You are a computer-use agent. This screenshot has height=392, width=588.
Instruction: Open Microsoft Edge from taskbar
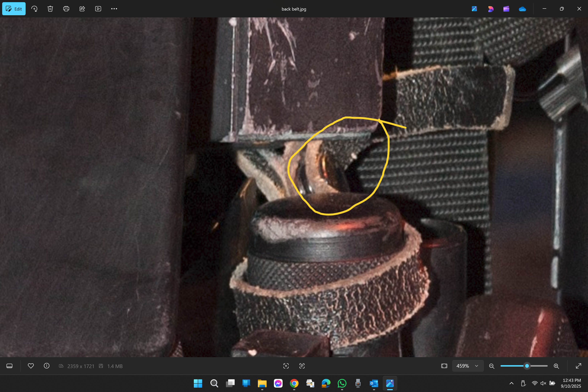pos(326,383)
